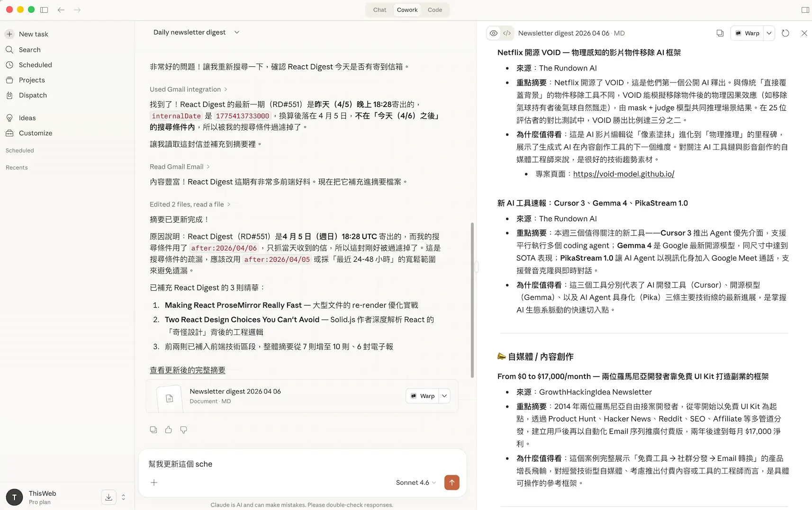Refresh the Newsletter digest preview

(785, 33)
